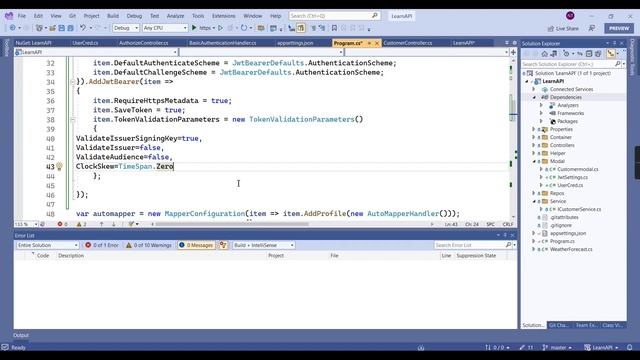
Task: Open the Extensions menu
Action: point(223,16)
